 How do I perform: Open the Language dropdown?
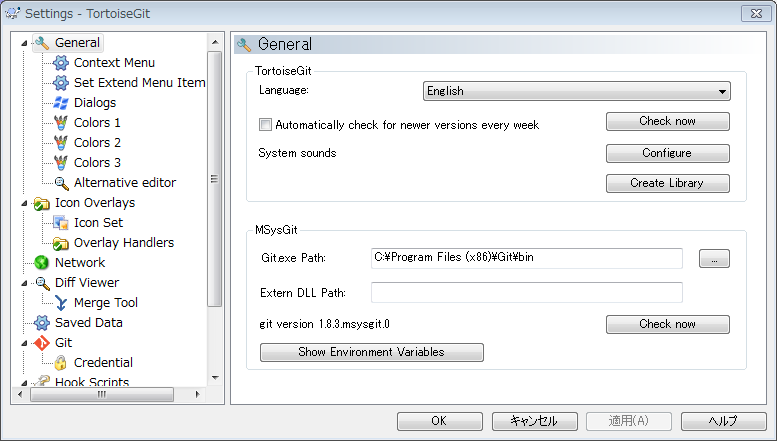point(576,91)
